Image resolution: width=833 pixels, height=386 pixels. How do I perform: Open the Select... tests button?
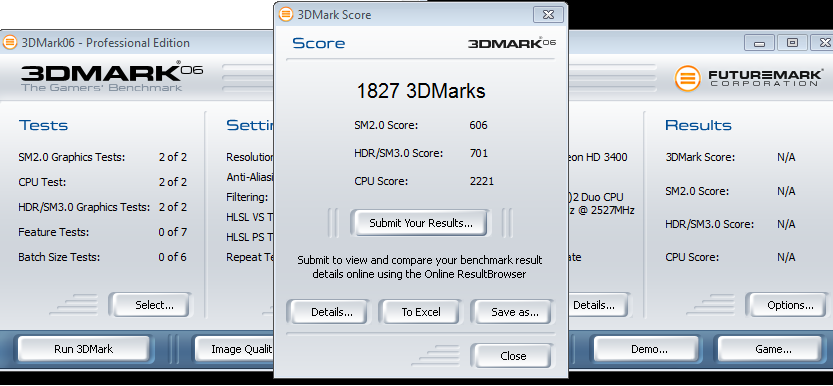pos(154,305)
